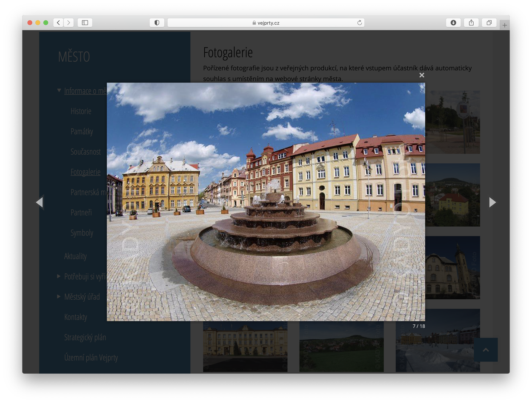Viewport: 532px width, 403px height.
Task: Open the Historie menu item
Action: coord(81,111)
